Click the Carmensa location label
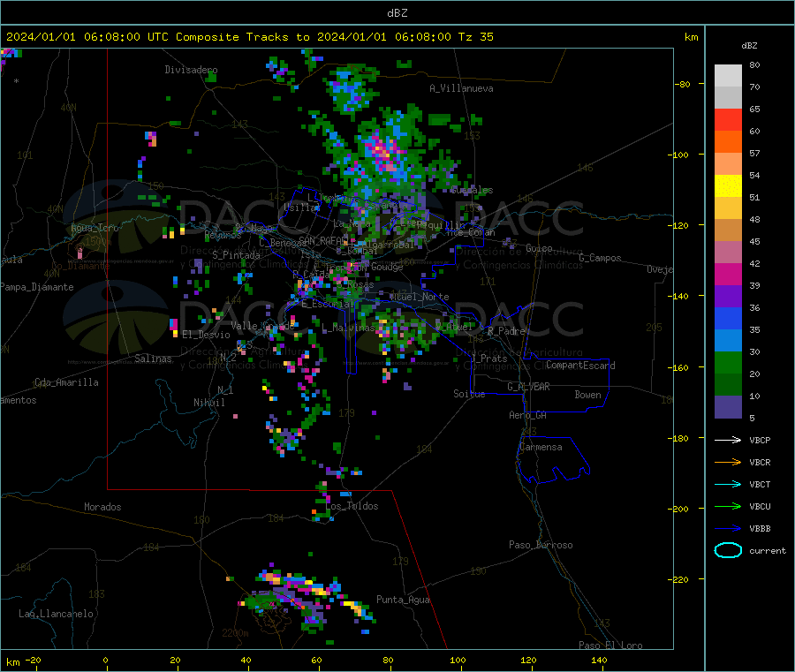The image size is (795, 672). (541, 447)
